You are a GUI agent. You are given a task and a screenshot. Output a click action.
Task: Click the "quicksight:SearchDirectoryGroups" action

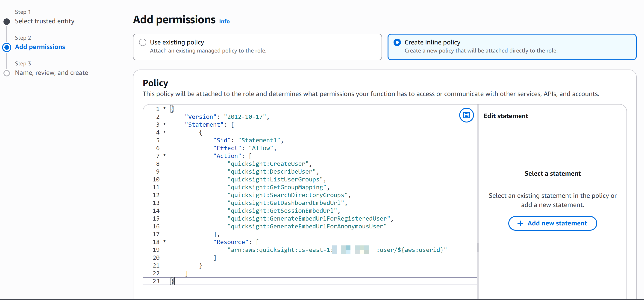[x=288, y=195]
